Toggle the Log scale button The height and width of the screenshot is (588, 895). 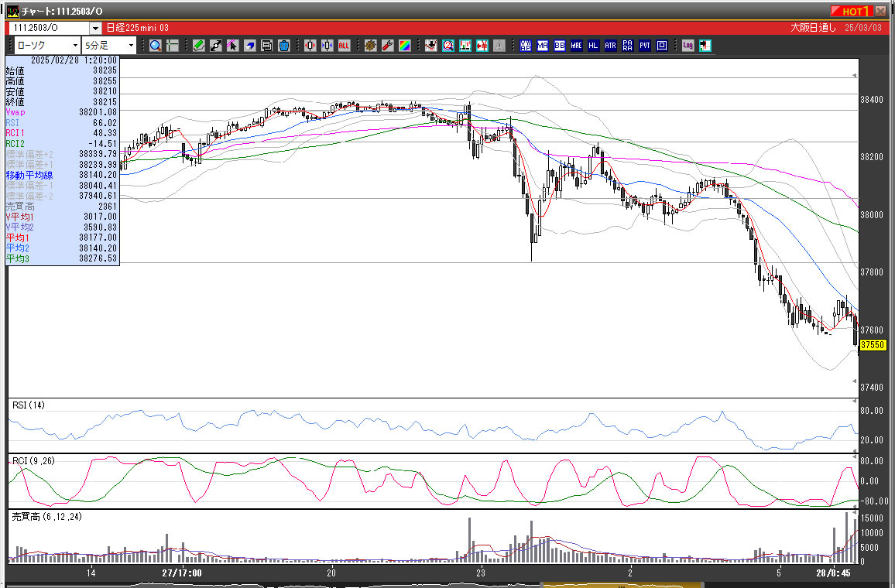[688, 46]
